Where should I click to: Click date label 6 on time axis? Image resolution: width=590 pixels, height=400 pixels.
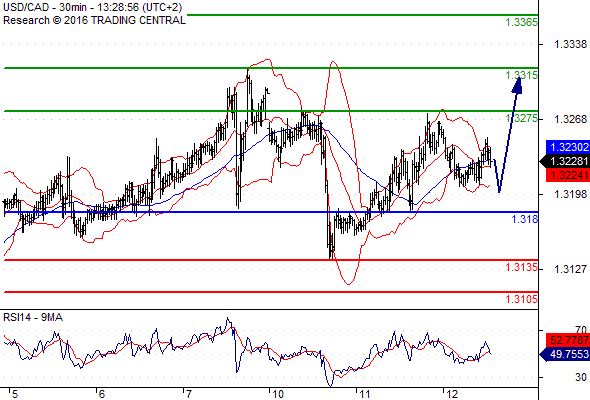click(x=101, y=394)
